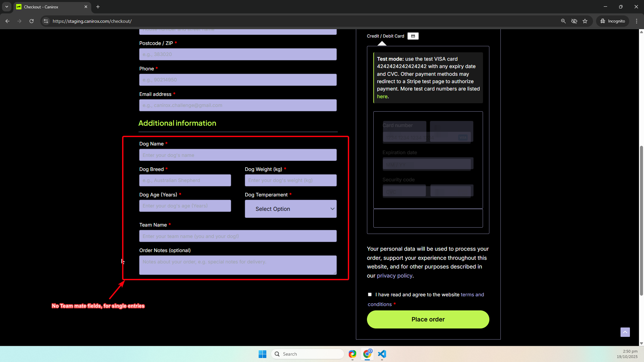Screen dimensions: 644x362
Task: Bookmark this page with the star icon
Action: pyautogui.click(x=585, y=21)
